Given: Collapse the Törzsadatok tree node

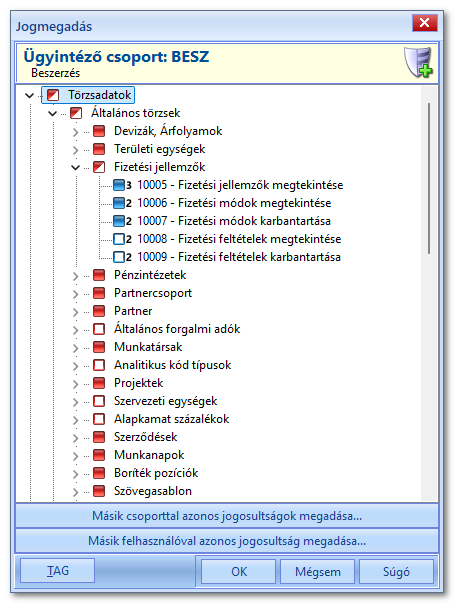Looking at the screenshot, I should point(30,96).
